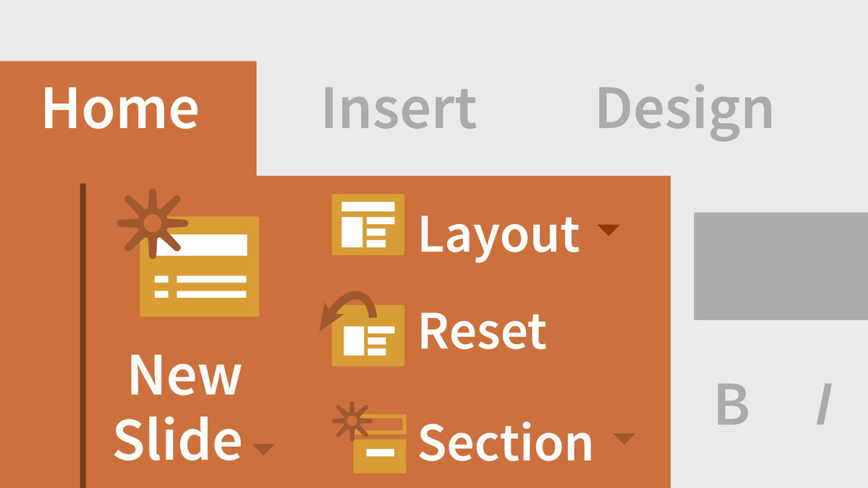The height and width of the screenshot is (488, 868).
Task: Expand the Section dropdown arrow
Action: tap(624, 438)
